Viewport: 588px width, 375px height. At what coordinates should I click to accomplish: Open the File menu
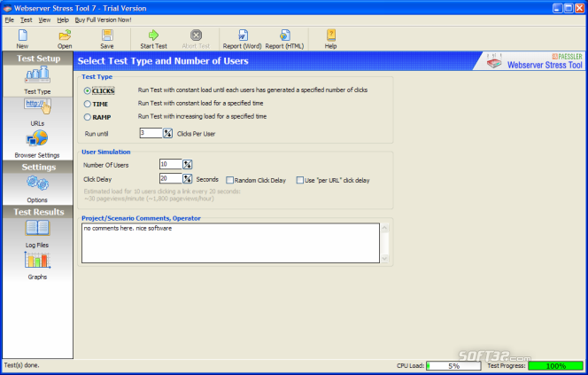10,20
